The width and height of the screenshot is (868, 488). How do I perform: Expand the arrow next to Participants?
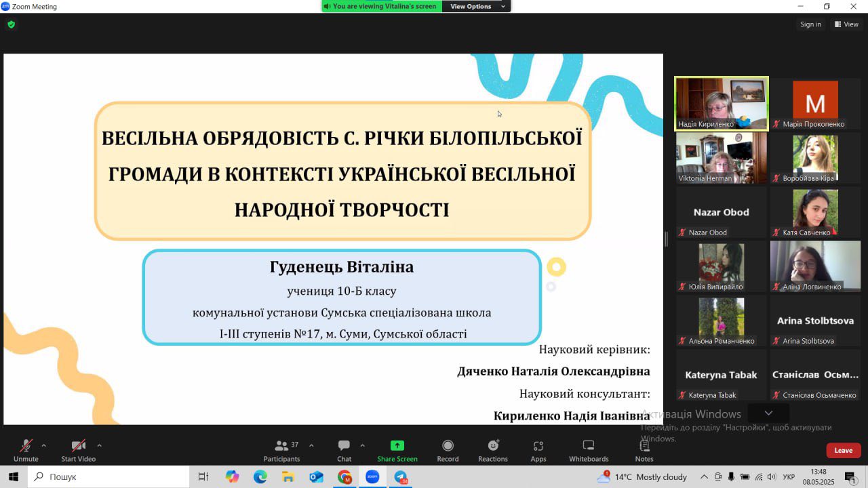(311, 445)
